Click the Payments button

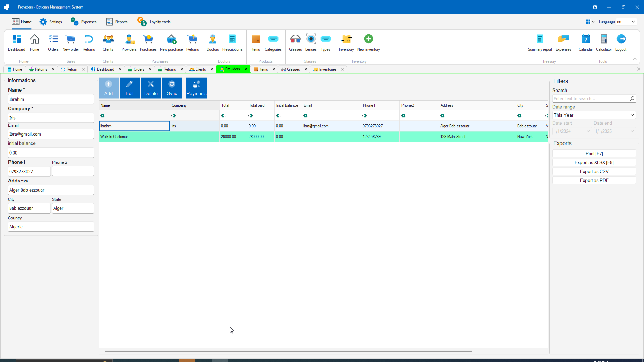(x=196, y=88)
